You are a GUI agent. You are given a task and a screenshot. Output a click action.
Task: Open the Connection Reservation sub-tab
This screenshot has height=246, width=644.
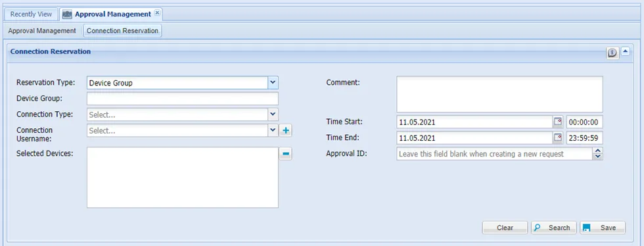[x=122, y=30]
